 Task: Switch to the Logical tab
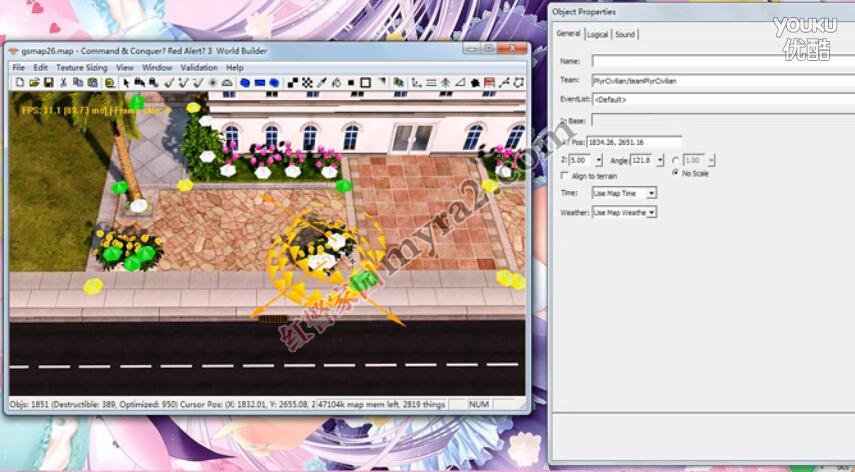598,34
